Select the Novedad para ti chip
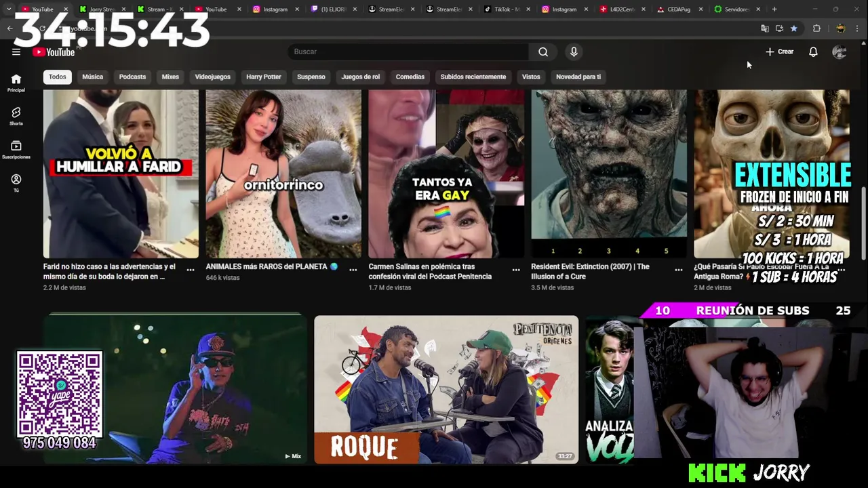868x488 pixels. pos(578,77)
